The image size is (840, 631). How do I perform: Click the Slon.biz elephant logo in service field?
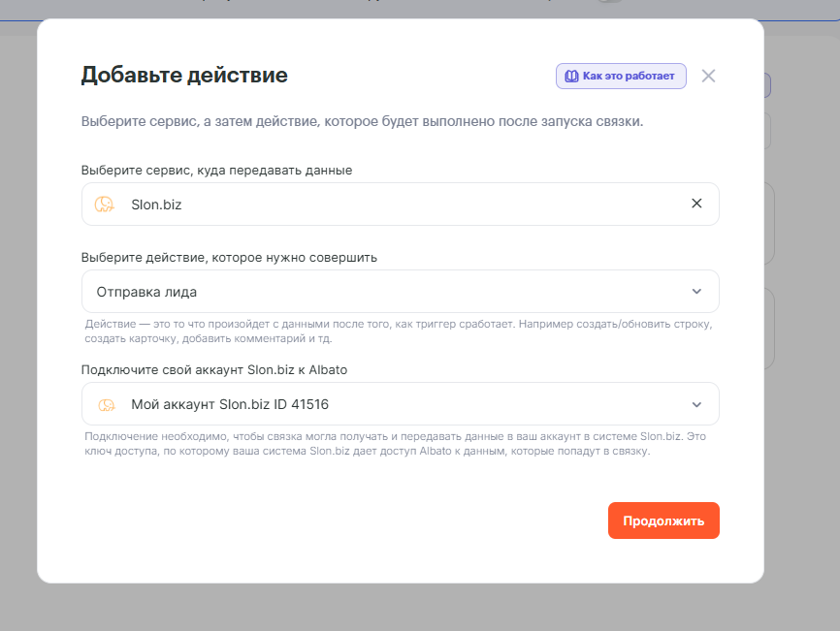pyautogui.click(x=104, y=205)
